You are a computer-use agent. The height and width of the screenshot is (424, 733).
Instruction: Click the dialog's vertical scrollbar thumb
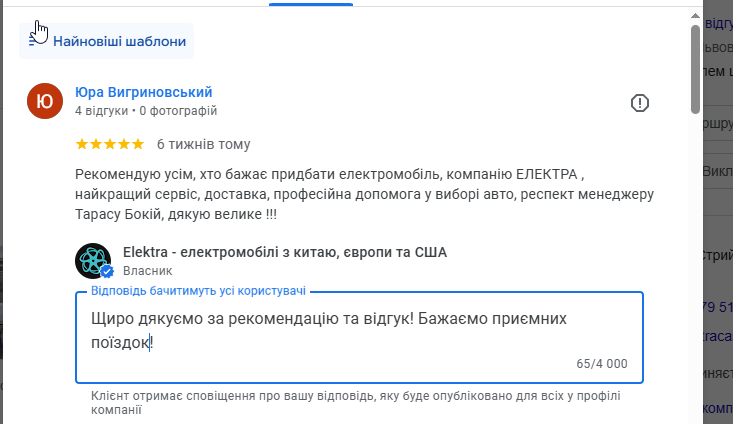[695, 68]
